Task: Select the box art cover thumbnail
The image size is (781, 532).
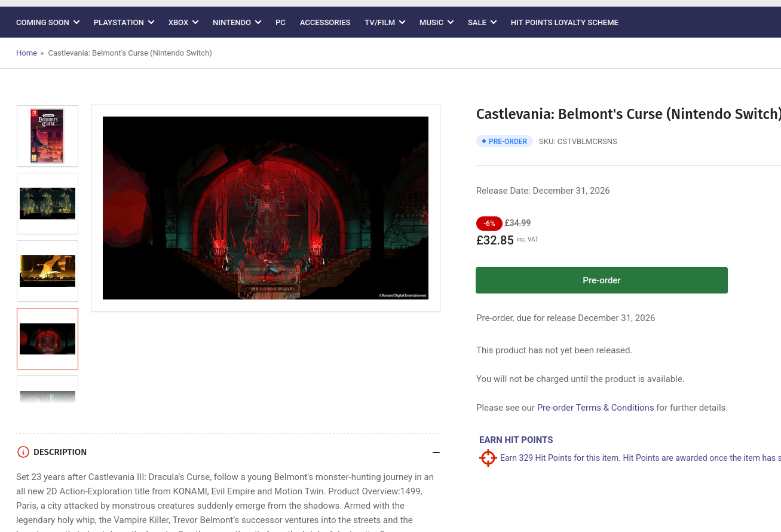Action: (x=47, y=136)
